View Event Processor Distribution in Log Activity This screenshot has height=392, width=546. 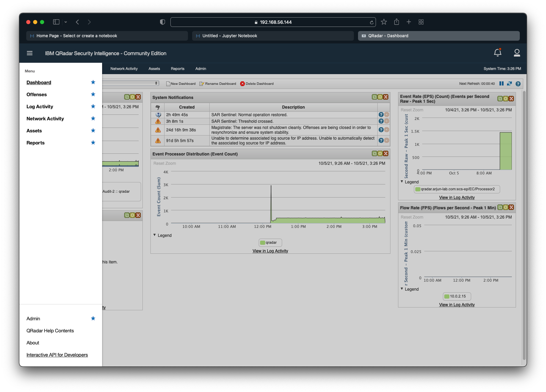click(270, 251)
